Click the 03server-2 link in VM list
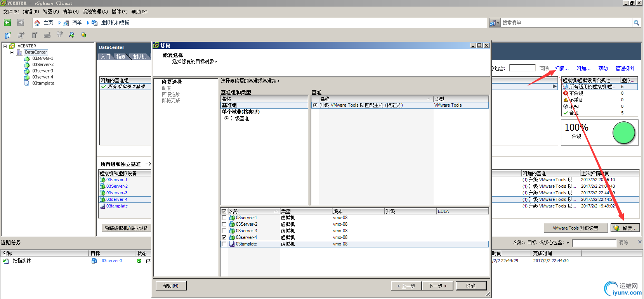The height and width of the screenshot is (299, 644). pos(117,187)
